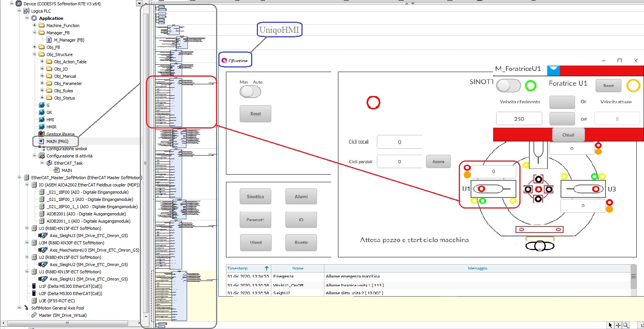Image resolution: width=644 pixels, height=329 pixels.
Task: Click the EtherCAT_Task icon
Action: tap(49, 163)
